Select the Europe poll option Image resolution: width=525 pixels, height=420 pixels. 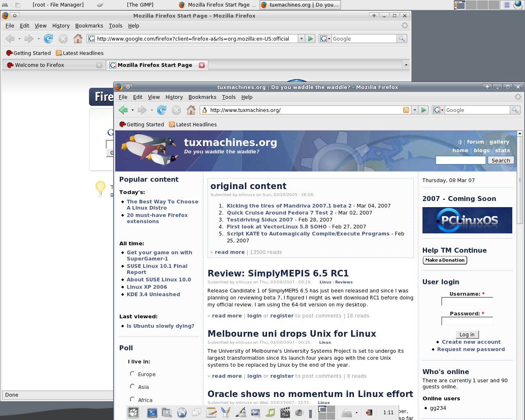132,374
